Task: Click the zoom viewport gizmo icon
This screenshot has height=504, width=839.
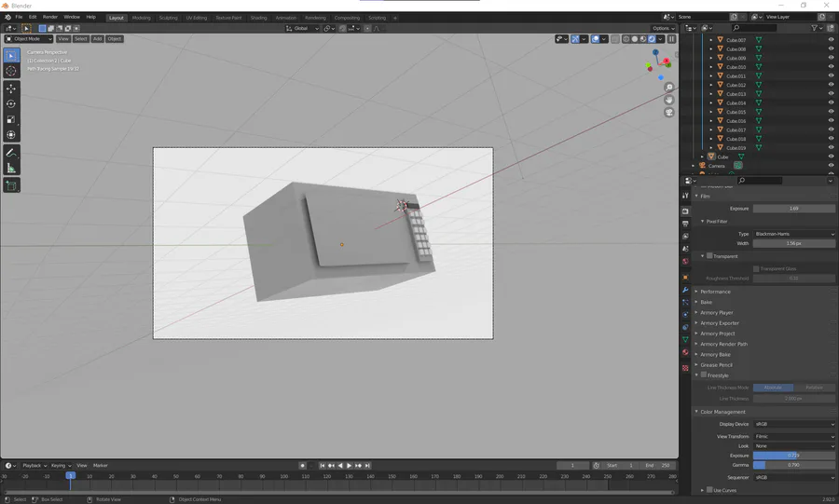Action: 668,88
